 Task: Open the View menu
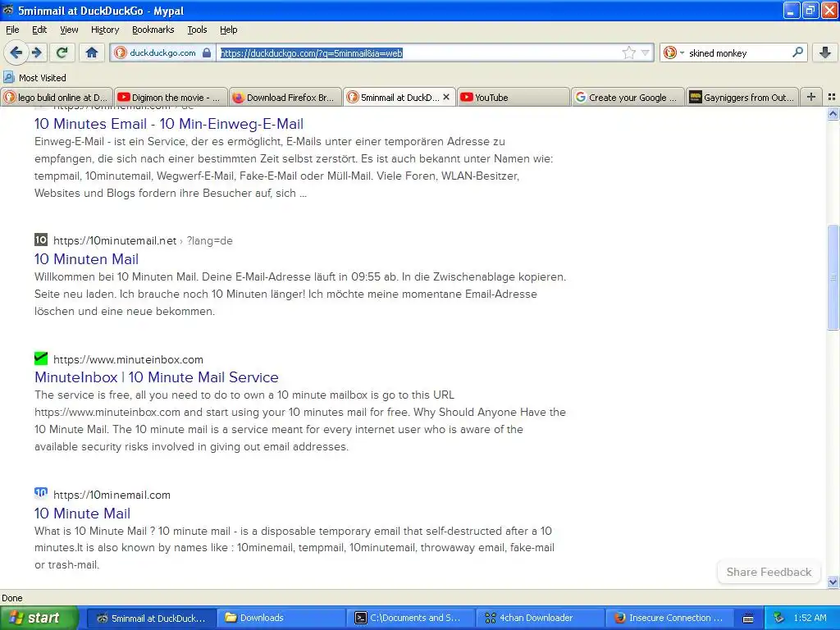pos(69,30)
